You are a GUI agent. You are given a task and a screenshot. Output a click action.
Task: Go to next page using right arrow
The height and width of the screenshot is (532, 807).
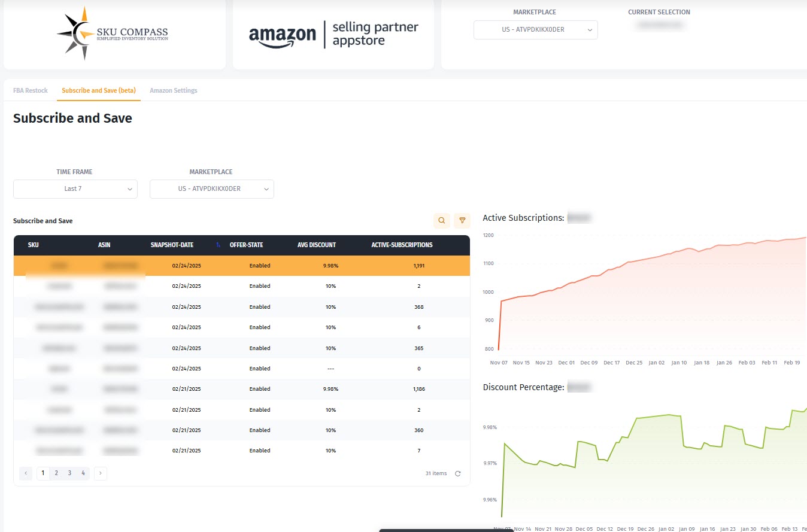pyautogui.click(x=101, y=473)
